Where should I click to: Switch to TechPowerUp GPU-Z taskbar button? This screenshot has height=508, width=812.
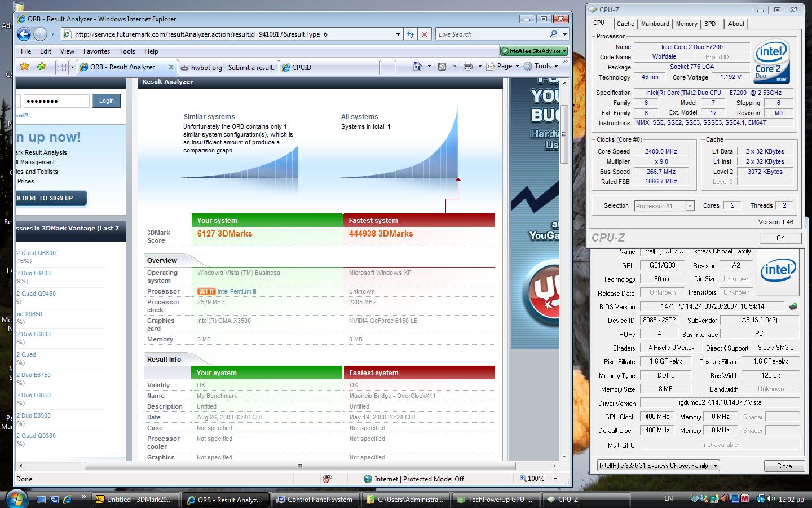[496, 499]
